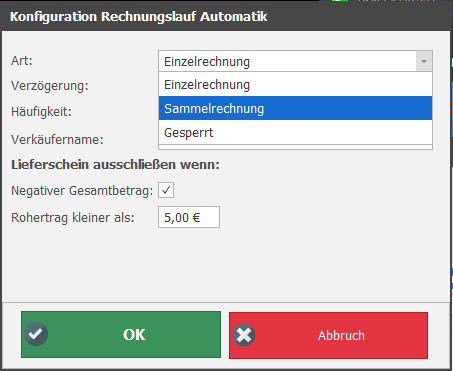The width and height of the screenshot is (453, 371).
Task: Click the checkmark icon on the OK button
Action: [36, 334]
